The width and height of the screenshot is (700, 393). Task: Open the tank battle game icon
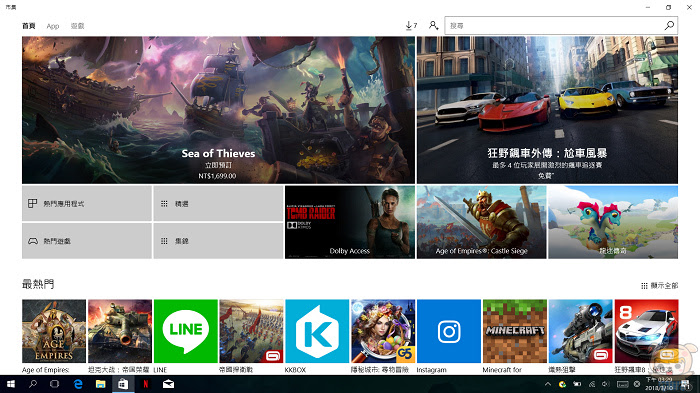120,331
